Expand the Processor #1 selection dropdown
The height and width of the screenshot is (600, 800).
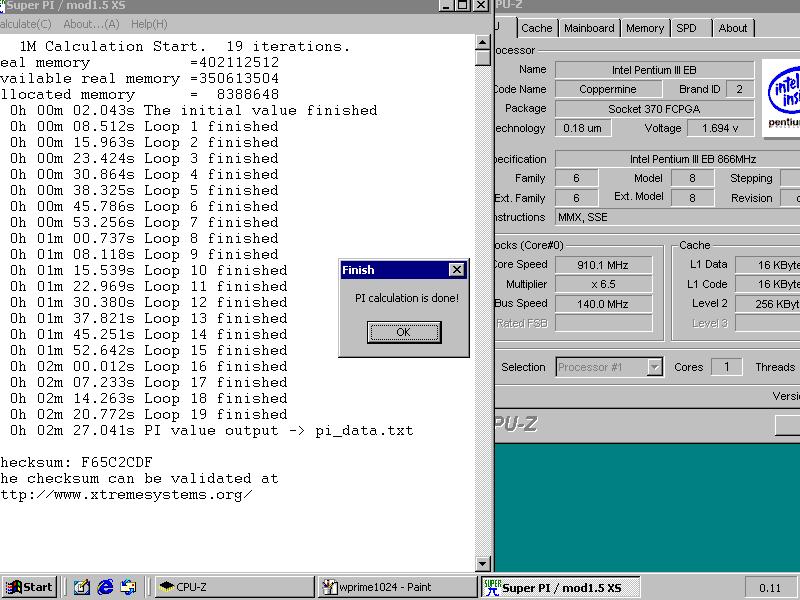click(655, 367)
